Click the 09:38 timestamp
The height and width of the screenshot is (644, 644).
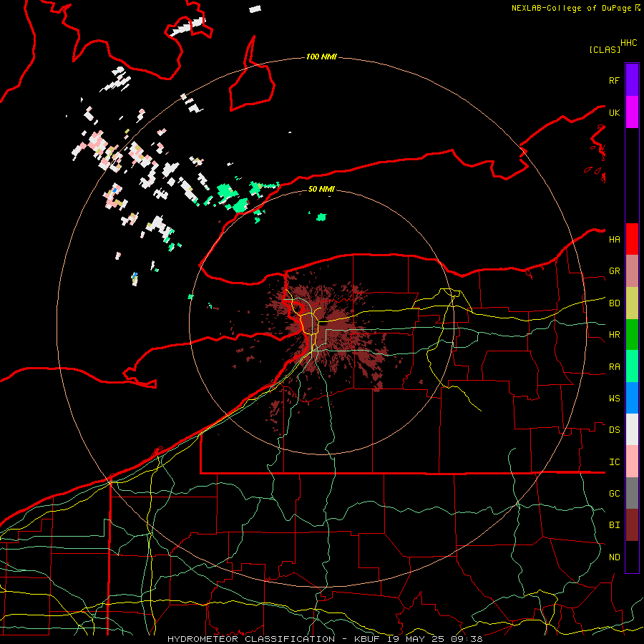coord(467,639)
